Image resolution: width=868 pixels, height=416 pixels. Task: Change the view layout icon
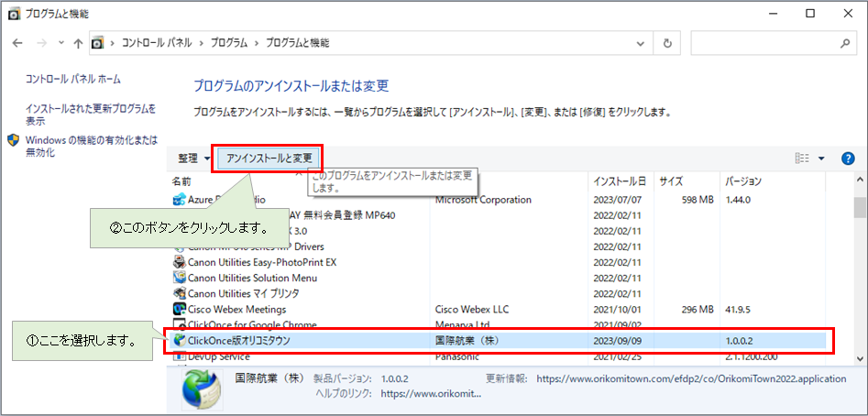(x=802, y=159)
